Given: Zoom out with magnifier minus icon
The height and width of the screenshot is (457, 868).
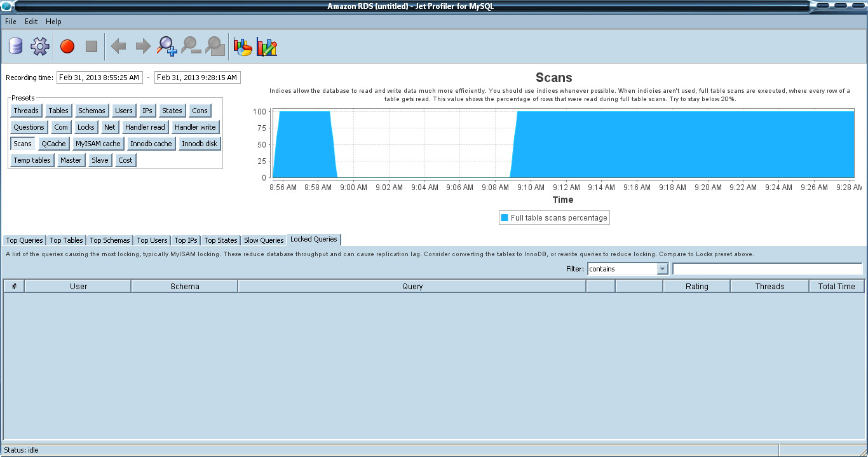Looking at the screenshot, I should click(191, 46).
